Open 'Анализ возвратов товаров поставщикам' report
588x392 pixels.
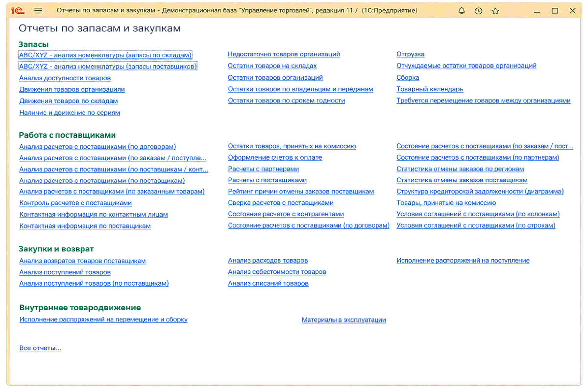pos(83,261)
